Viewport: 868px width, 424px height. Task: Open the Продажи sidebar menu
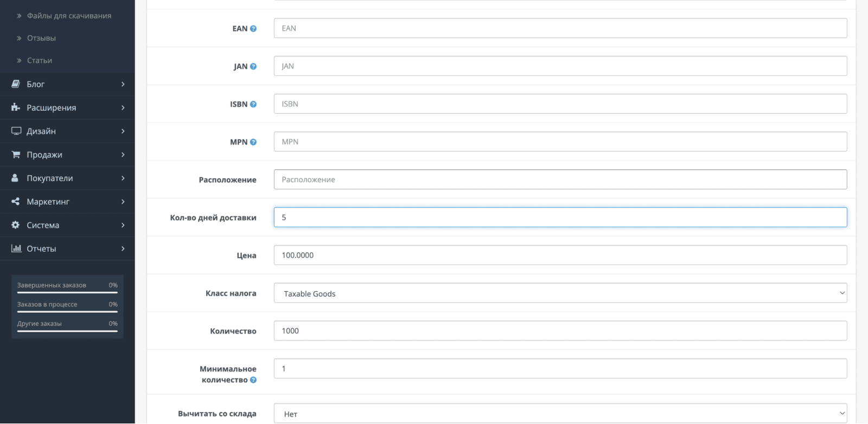67,155
